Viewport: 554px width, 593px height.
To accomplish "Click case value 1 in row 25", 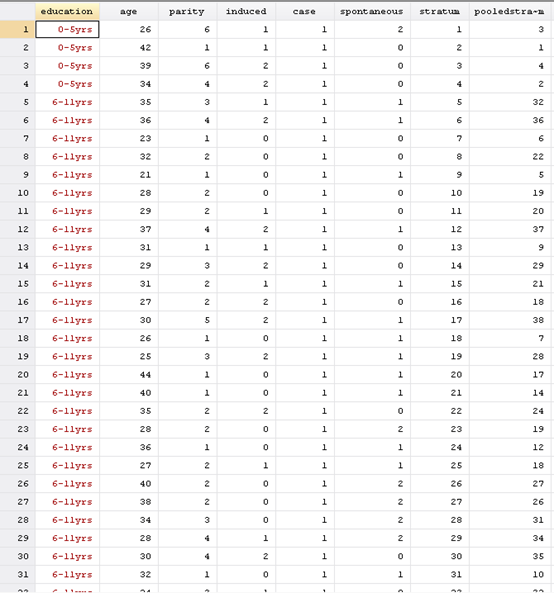I will [305, 465].
